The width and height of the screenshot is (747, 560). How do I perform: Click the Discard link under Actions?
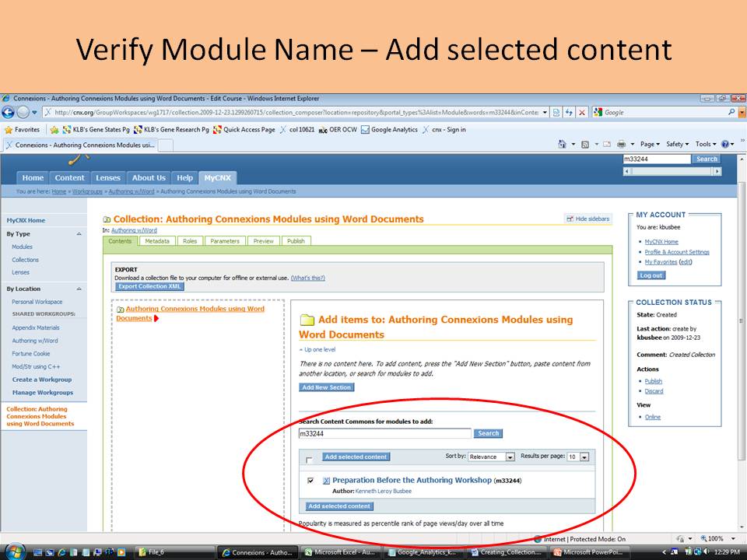click(654, 391)
